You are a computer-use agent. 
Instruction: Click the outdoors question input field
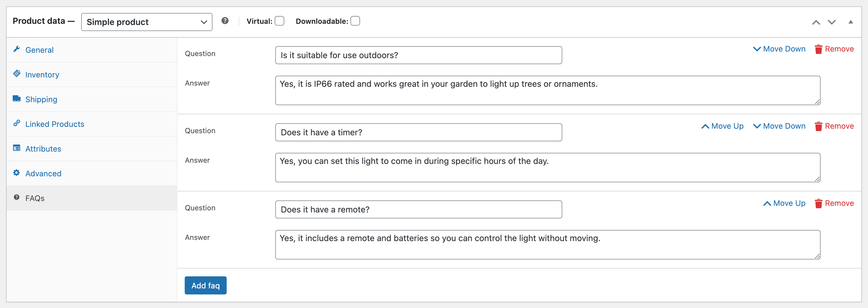[419, 55]
